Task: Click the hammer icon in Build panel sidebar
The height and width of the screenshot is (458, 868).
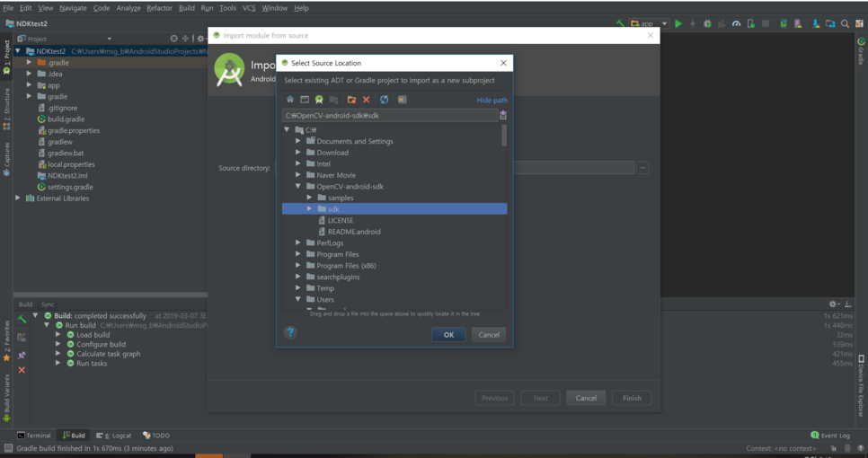Action: click(22, 319)
